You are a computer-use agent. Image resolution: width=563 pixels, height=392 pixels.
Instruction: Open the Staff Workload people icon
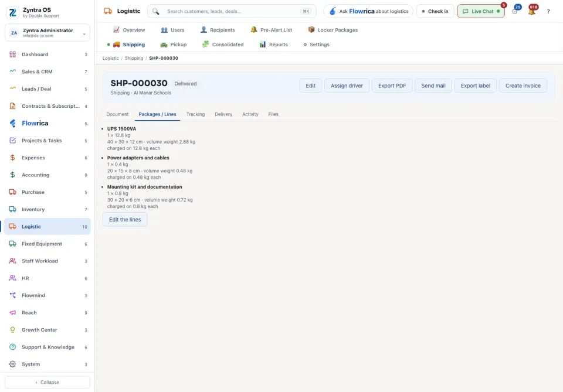(12, 261)
